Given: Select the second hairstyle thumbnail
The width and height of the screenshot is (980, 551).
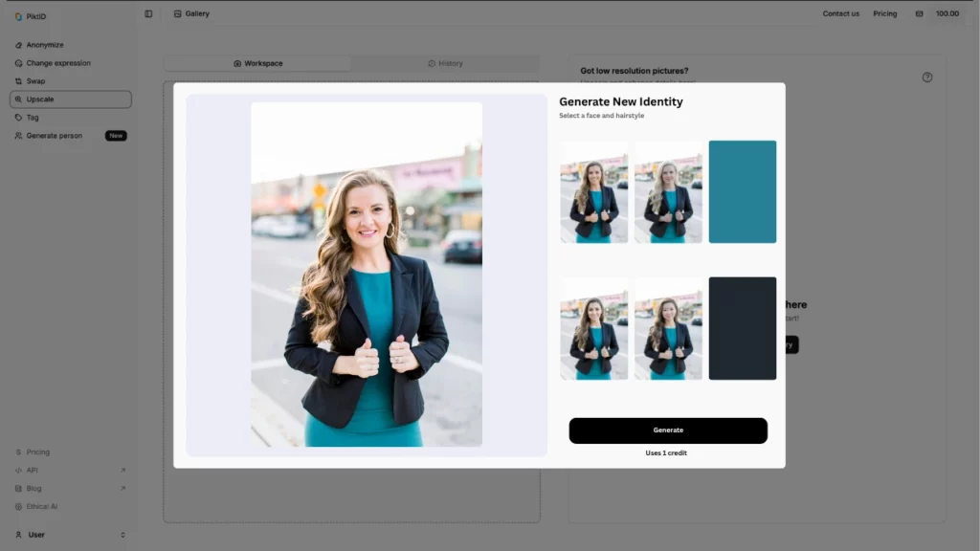Looking at the screenshot, I should (668, 191).
